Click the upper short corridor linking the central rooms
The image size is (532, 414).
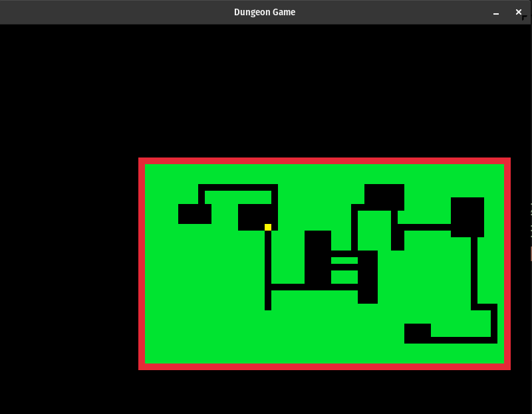(344, 254)
